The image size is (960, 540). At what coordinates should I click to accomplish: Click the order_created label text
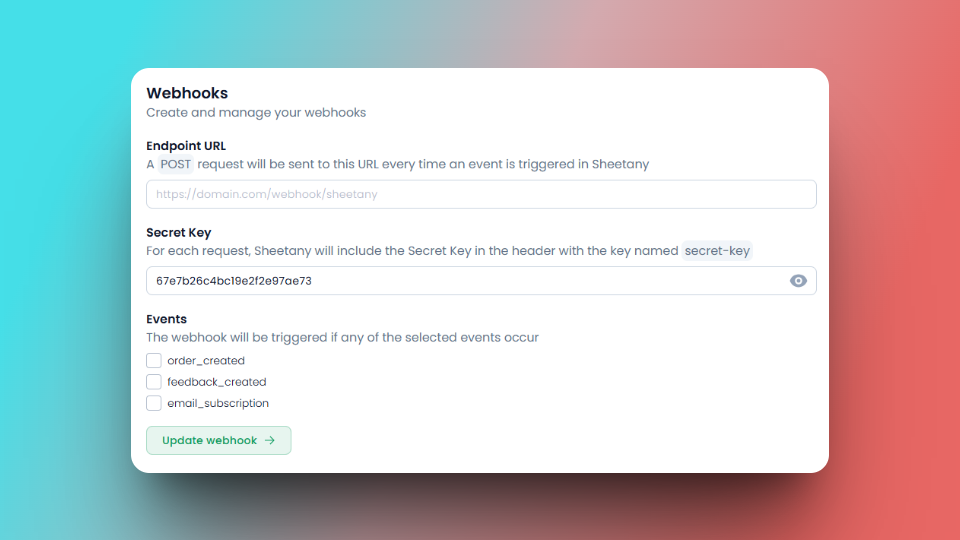click(x=206, y=360)
